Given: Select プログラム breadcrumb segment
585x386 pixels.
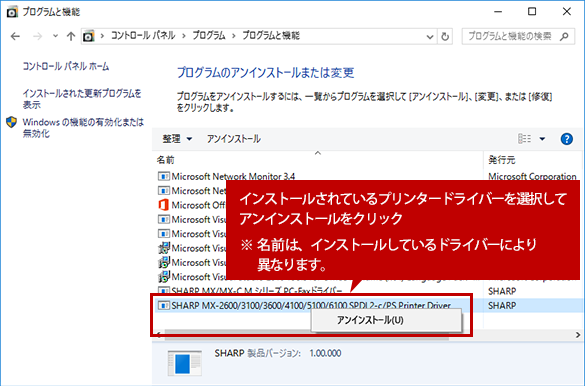Looking at the screenshot, I should click(x=209, y=36).
